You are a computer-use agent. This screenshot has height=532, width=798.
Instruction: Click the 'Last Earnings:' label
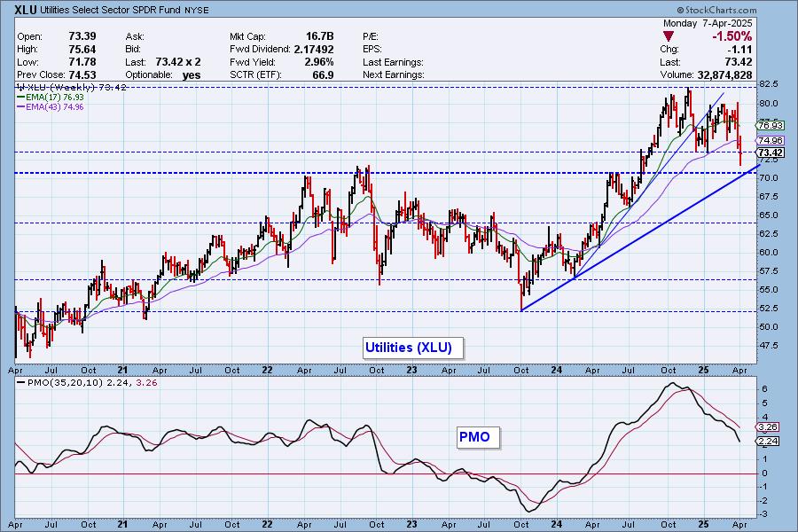click(393, 62)
